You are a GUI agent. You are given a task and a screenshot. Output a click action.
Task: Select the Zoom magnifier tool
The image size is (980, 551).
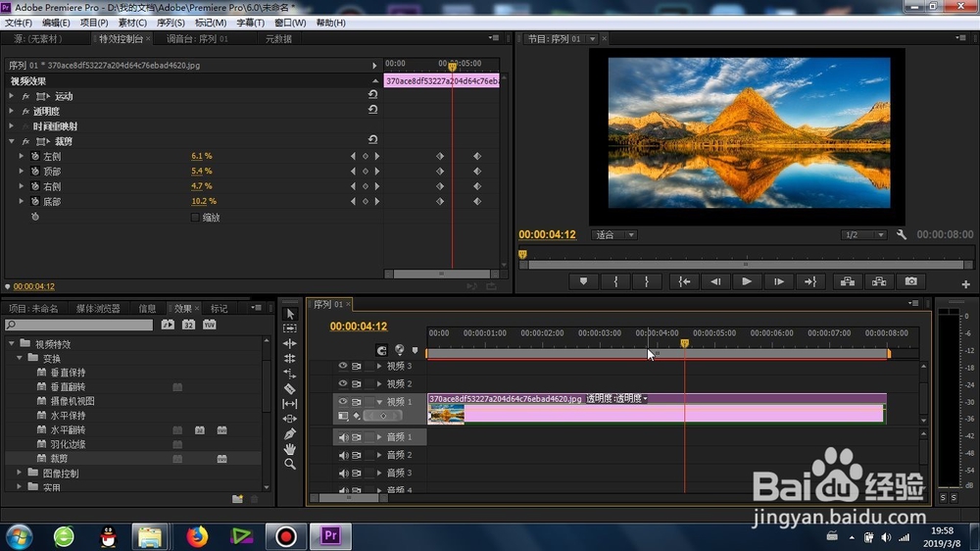290,464
